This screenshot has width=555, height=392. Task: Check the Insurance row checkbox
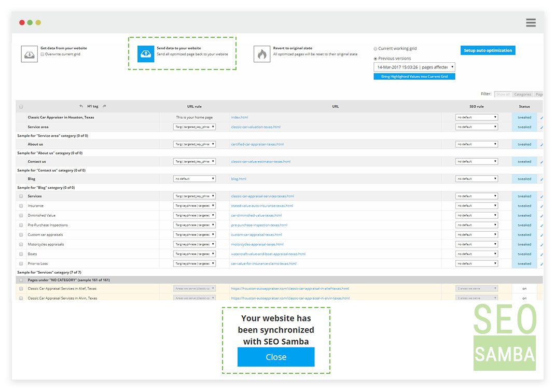21,205
